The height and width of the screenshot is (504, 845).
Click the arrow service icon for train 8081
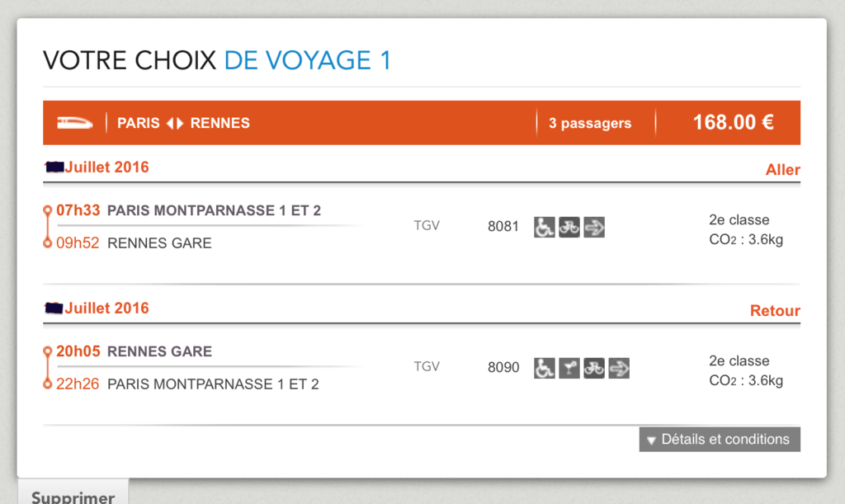coord(594,227)
